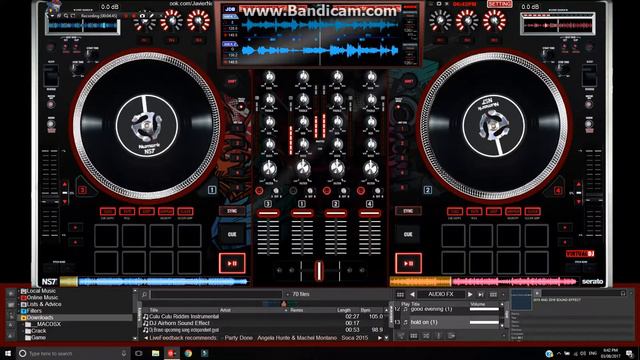Click the right turntable platter
The image size is (640, 360).
493,126
